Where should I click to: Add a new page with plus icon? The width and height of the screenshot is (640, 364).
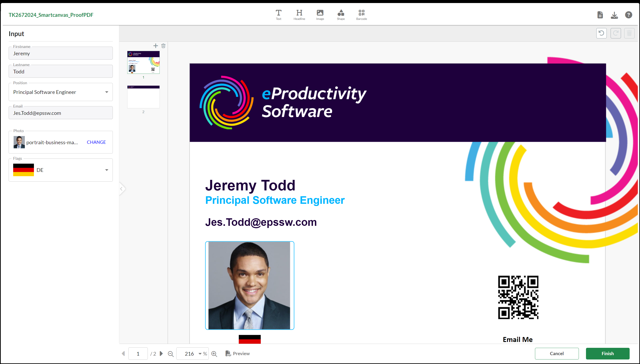point(156,46)
